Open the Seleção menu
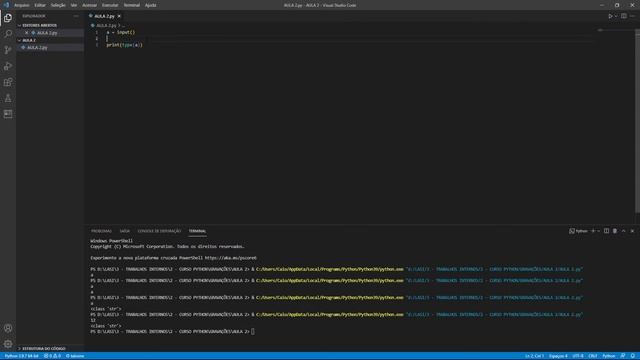Viewport: 640px width, 360px height. pos(58,5)
